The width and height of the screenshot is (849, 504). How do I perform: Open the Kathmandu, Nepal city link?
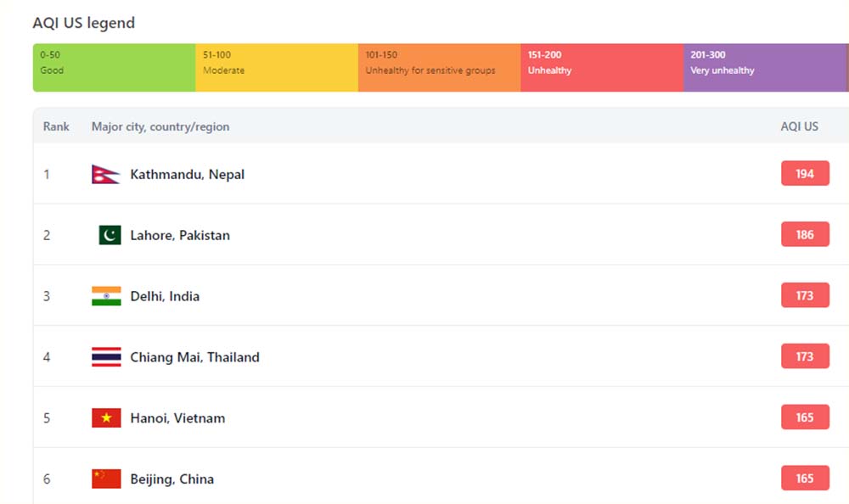click(x=187, y=175)
